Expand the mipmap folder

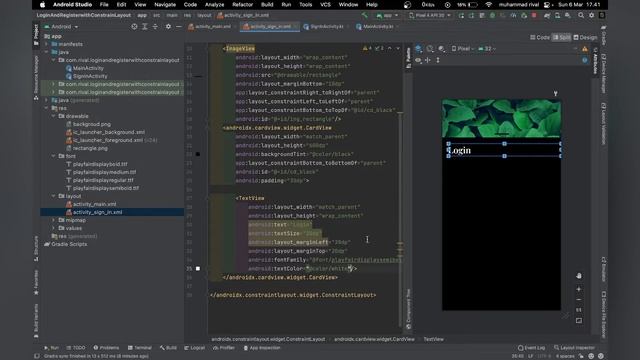click(x=53, y=220)
